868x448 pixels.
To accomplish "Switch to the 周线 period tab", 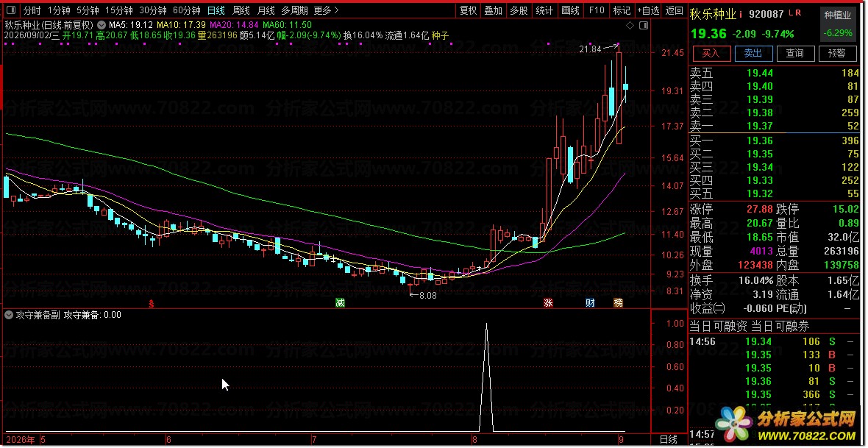I will [x=241, y=10].
